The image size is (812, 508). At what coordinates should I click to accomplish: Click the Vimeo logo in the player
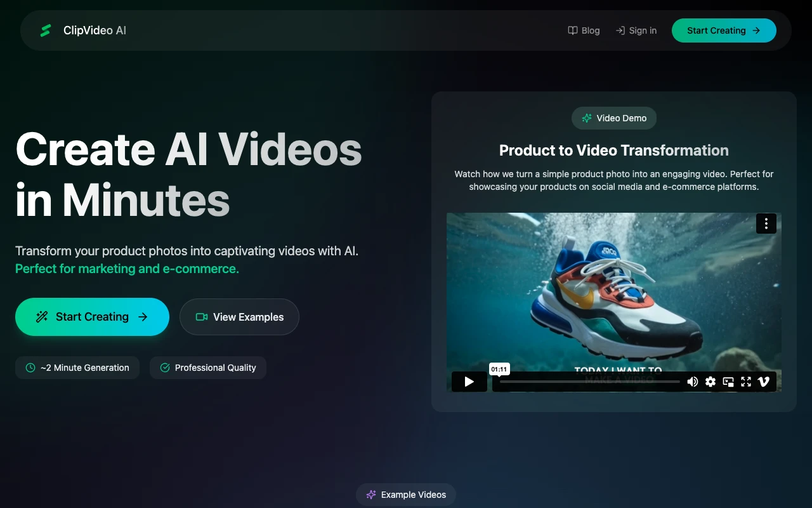(764, 382)
